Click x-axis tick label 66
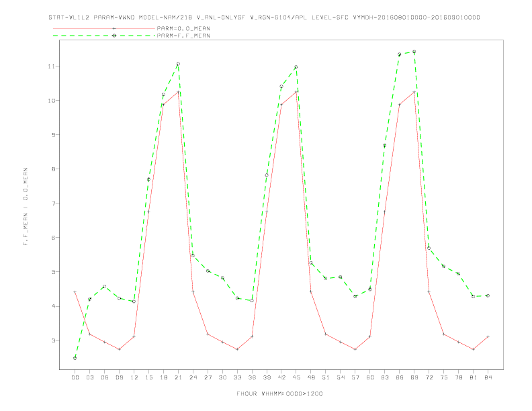 pos(400,377)
